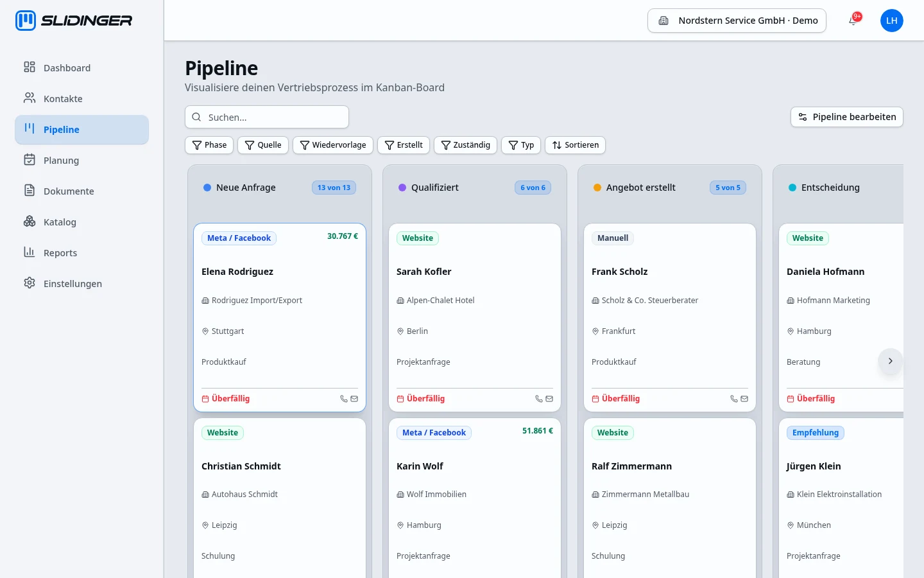924x578 pixels.
Task: Click the 30.767 € amount on Elena Rodriguez
Action: 343,236
